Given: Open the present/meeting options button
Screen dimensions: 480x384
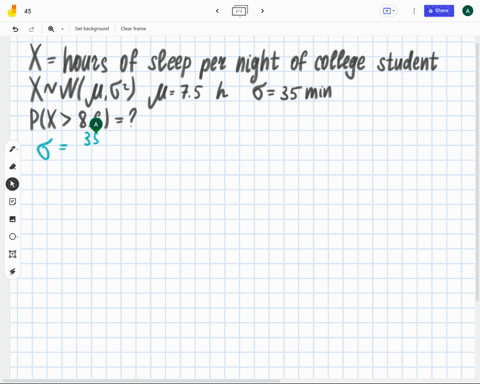Looking at the screenshot, I should (x=388, y=11).
